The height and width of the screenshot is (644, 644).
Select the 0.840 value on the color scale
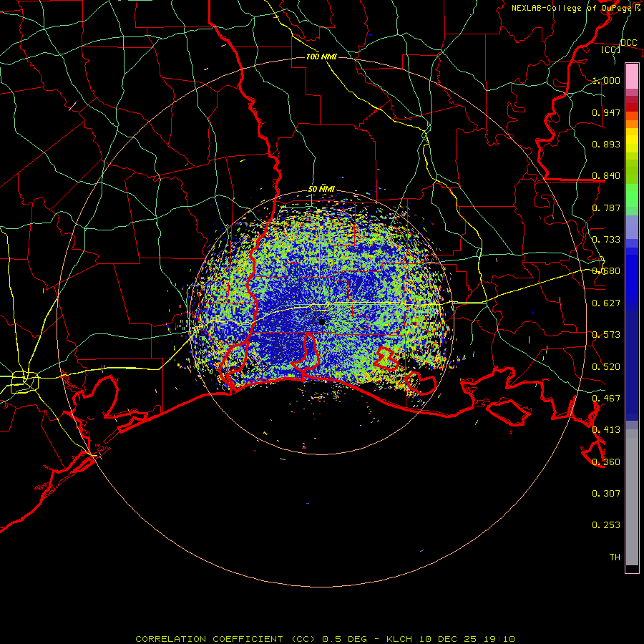coord(606,176)
